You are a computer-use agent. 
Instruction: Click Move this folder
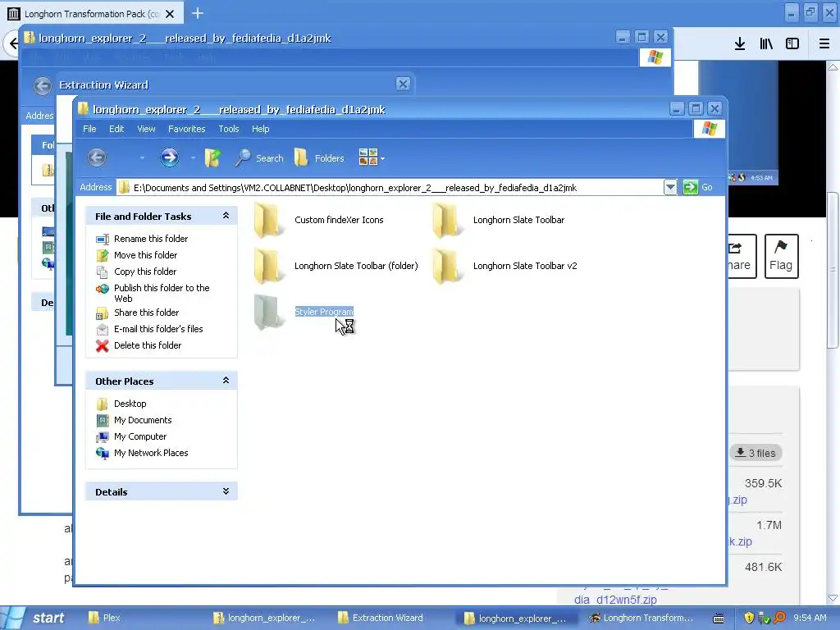point(145,256)
